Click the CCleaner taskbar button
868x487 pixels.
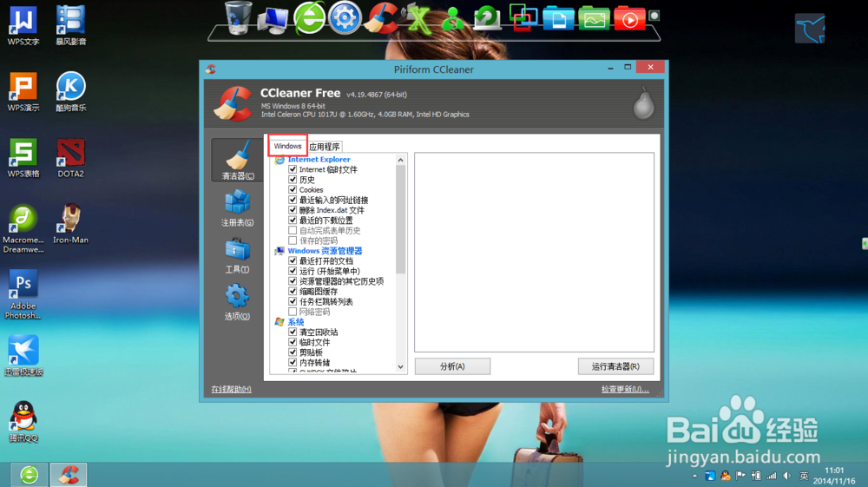pyautogui.click(x=69, y=475)
